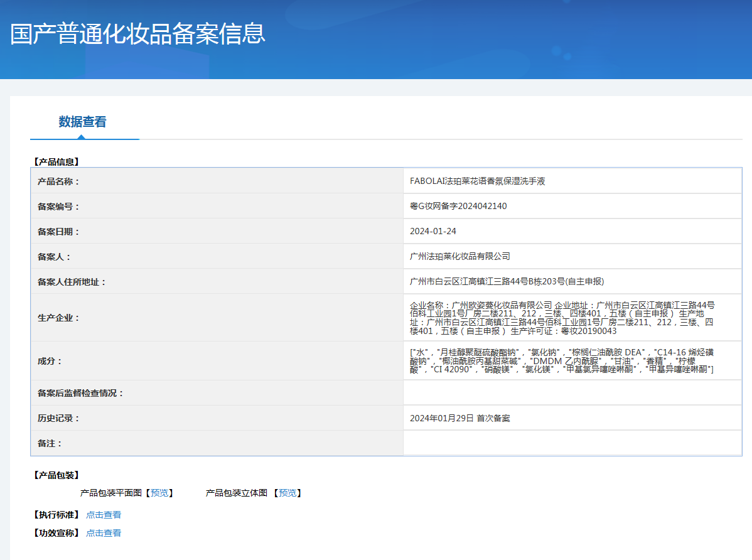
Task: Click the empty 备注 value cell
Action: pos(571,443)
